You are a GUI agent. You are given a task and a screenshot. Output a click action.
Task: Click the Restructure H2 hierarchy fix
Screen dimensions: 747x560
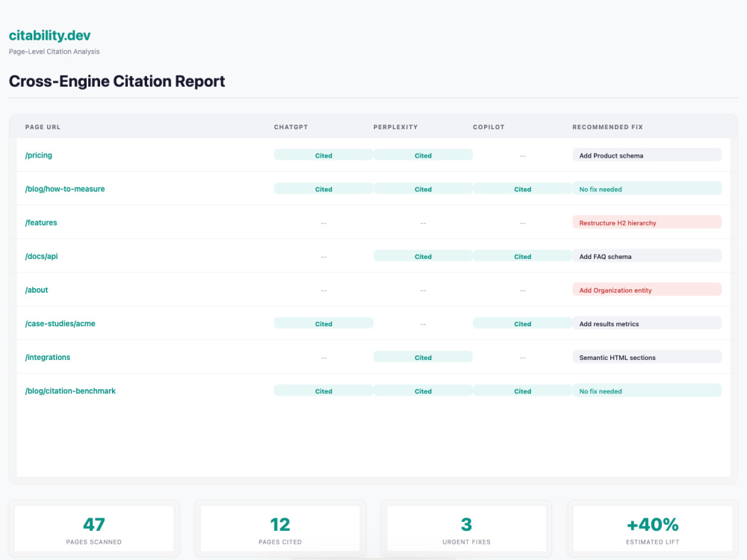pyautogui.click(x=647, y=223)
